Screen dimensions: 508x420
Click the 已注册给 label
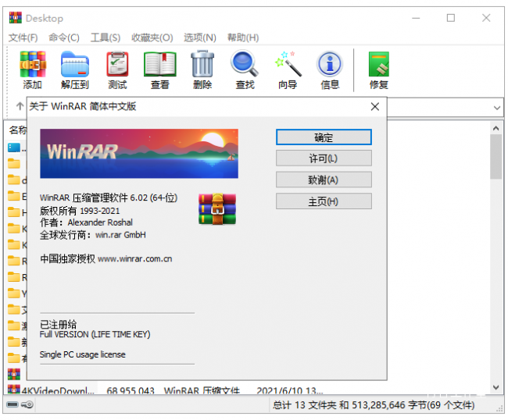click(x=58, y=324)
